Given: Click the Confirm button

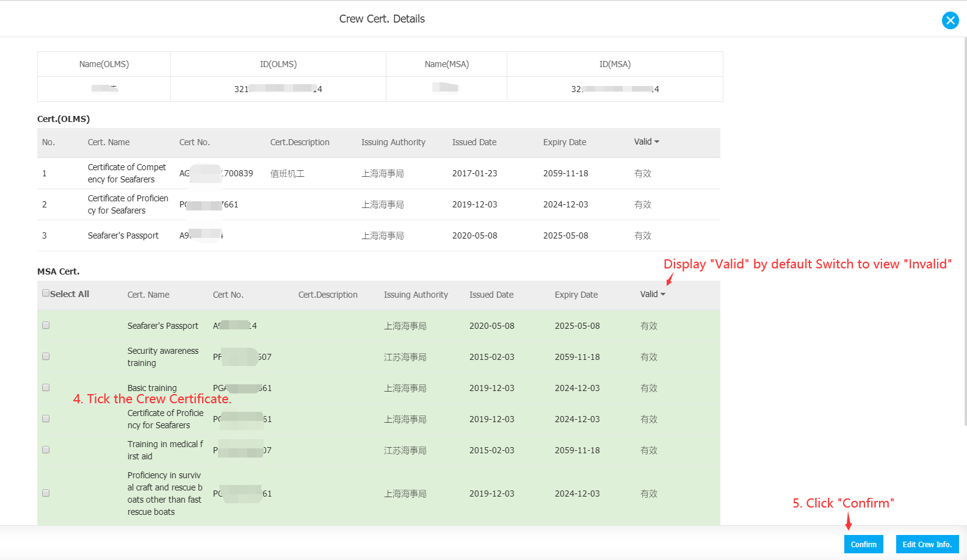Looking at the screenshot, I should point(863,544).
